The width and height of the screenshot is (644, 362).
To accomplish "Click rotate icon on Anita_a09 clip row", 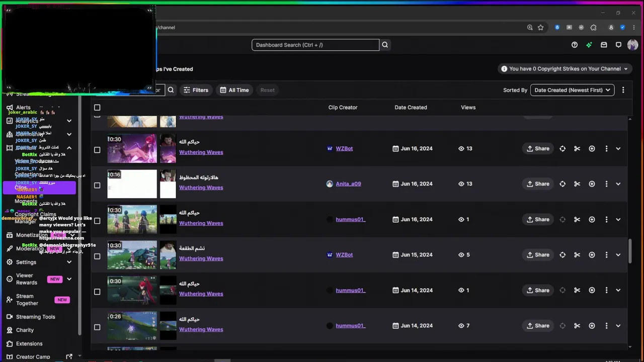I will 562,184.
